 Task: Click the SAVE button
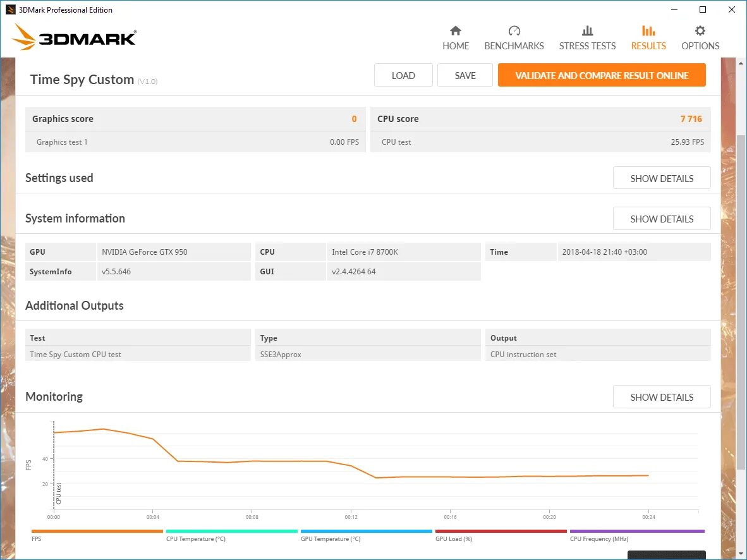click(x=465, y=75)
